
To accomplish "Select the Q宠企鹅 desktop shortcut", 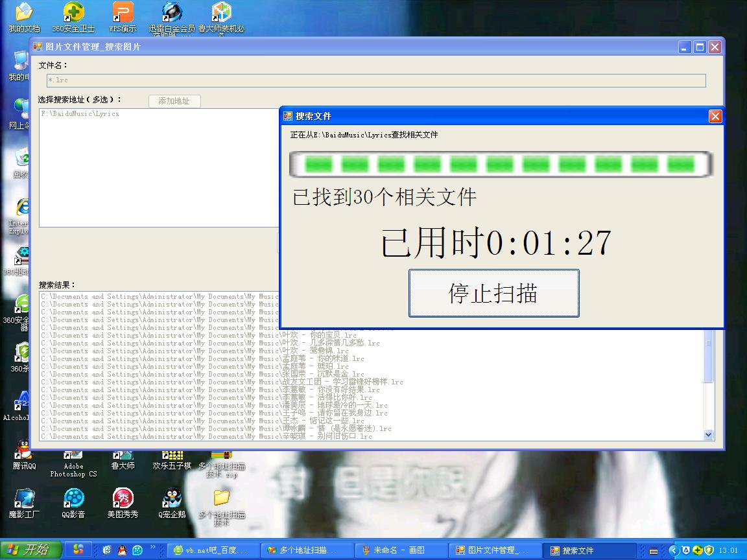I will (x=172, y=503).
